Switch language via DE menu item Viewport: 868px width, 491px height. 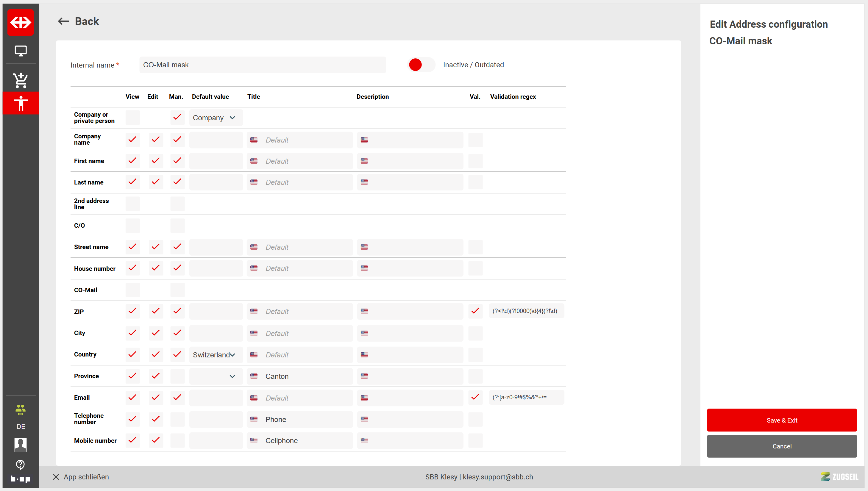coord(21,427)
